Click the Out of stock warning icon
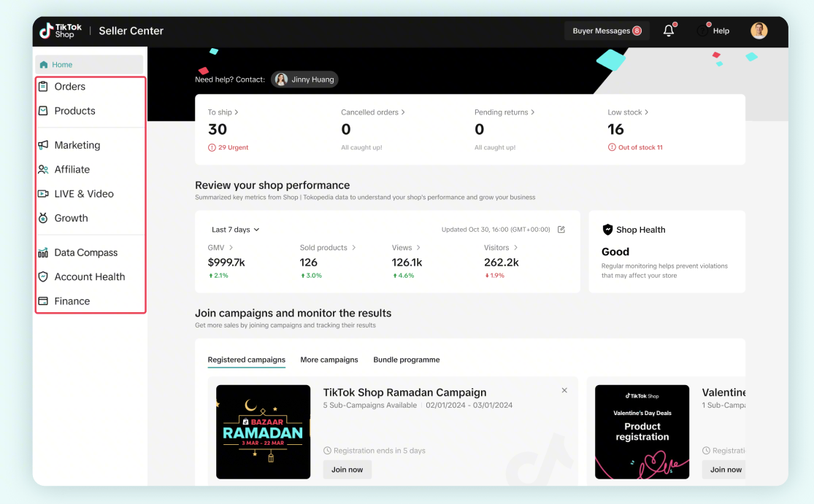 (x=612, y=147)
